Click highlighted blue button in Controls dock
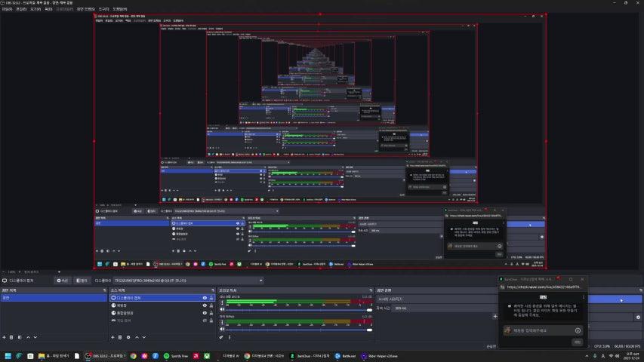The width and height of the screenshot is (644, 362). tap(615, 299)
